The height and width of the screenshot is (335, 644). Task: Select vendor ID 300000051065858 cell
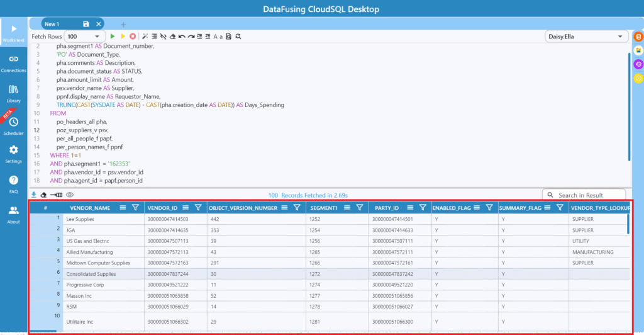(175, 295)
